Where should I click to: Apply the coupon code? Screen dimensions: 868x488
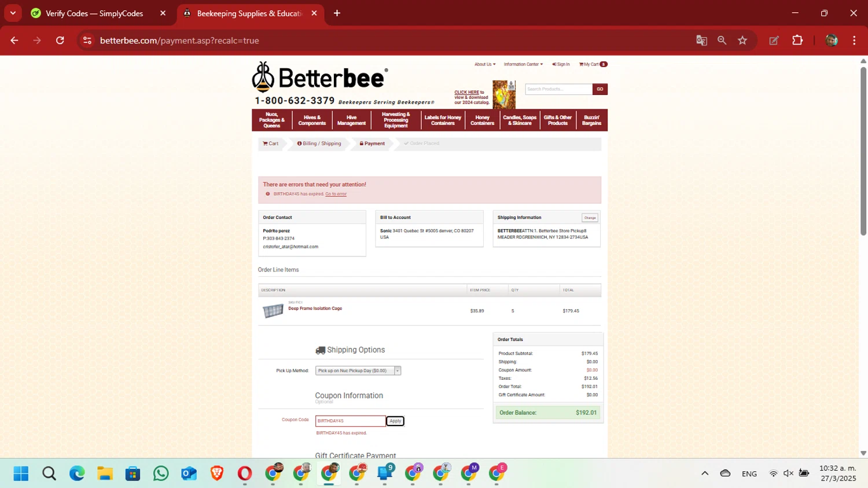tap(395, 421)
